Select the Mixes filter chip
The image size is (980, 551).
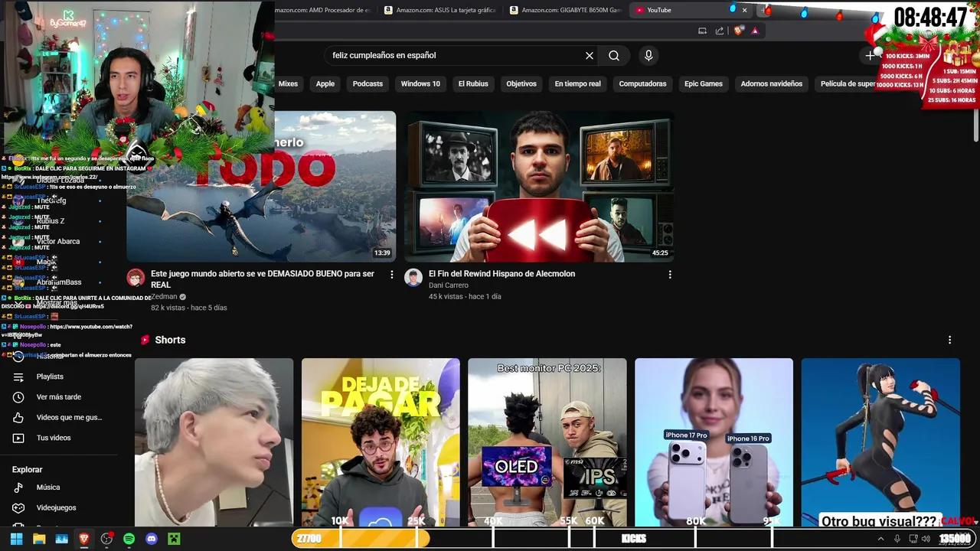coord(288,83)
